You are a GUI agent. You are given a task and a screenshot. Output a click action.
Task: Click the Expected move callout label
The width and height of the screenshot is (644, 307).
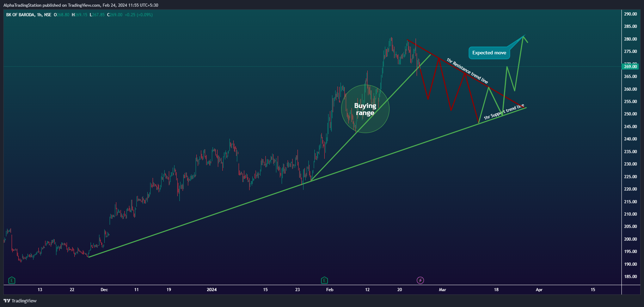tap(489, 53)
